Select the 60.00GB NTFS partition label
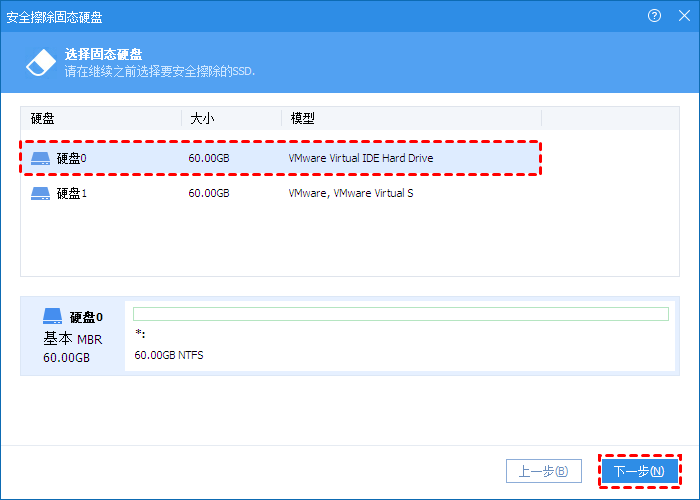 tap(169, 354)
